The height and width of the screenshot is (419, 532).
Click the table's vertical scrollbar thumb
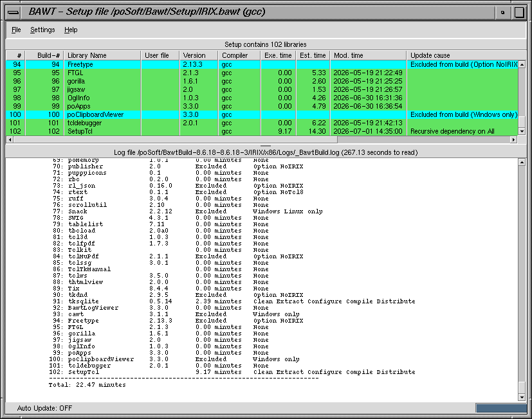point(522,121)
